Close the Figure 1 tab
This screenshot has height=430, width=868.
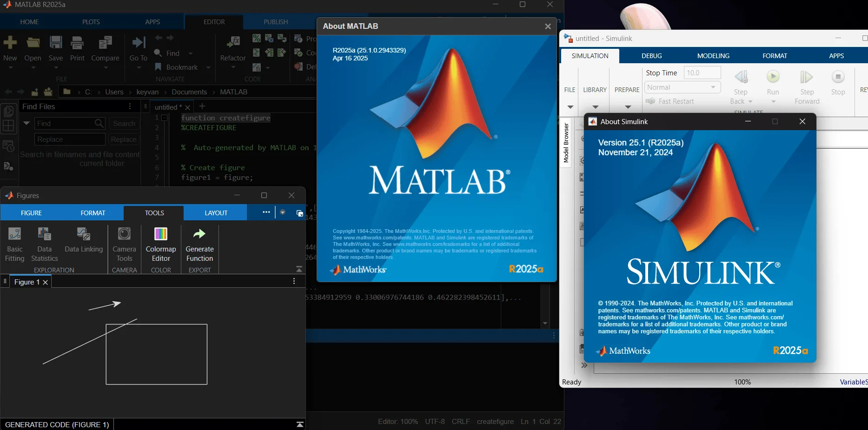[45, 282]
